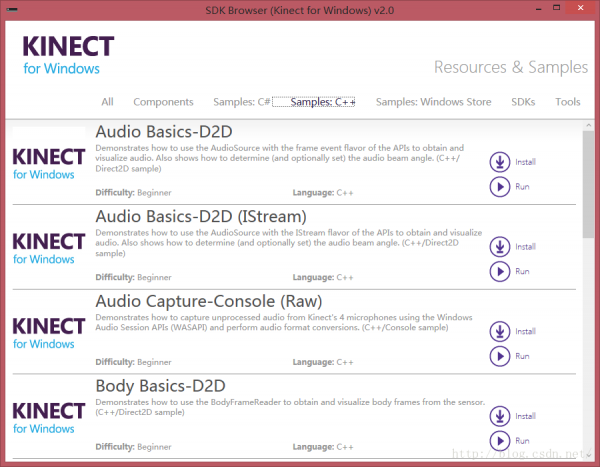
Task: Click the Kinect for Windows header logo
Action: pyautogui.click(x=68, y=55)
